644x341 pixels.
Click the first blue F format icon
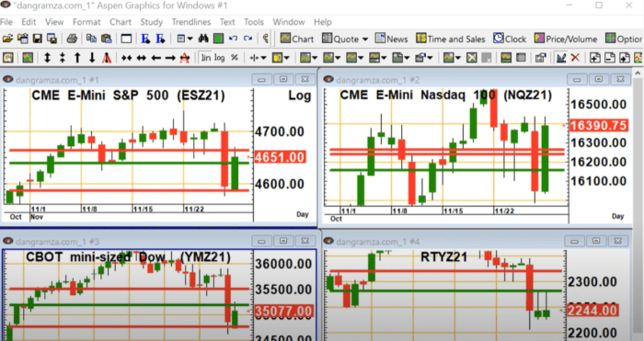pos(145,39)
